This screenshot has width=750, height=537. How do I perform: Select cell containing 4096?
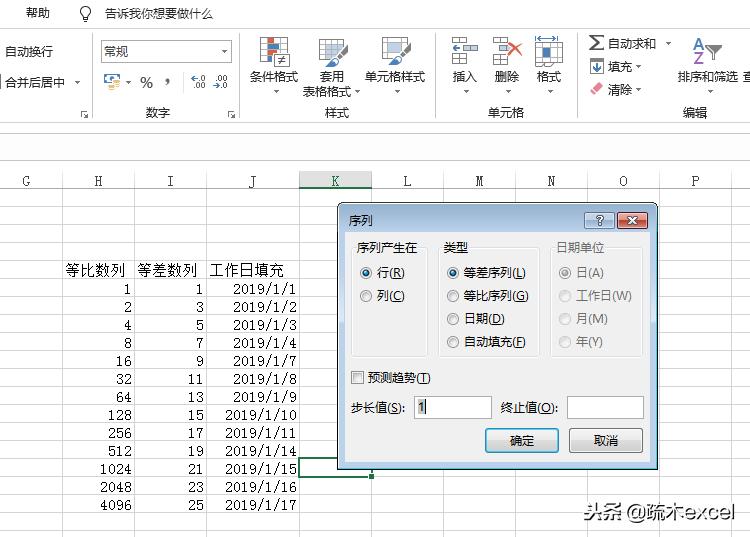[99, 504]
